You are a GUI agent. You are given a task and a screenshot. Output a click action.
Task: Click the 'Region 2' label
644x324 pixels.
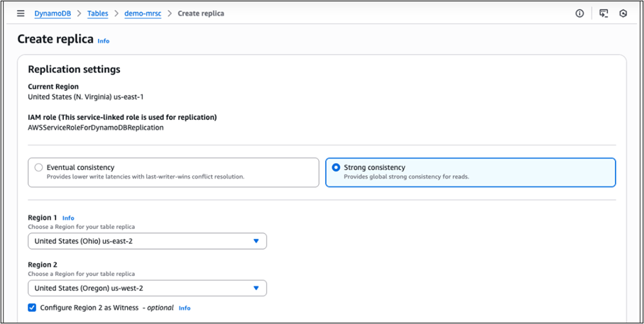pyautogui.click(x=42, y=265)
